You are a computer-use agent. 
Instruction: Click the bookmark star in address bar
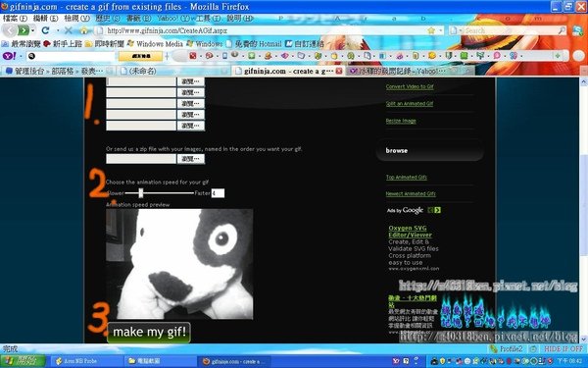coord(431,30)
